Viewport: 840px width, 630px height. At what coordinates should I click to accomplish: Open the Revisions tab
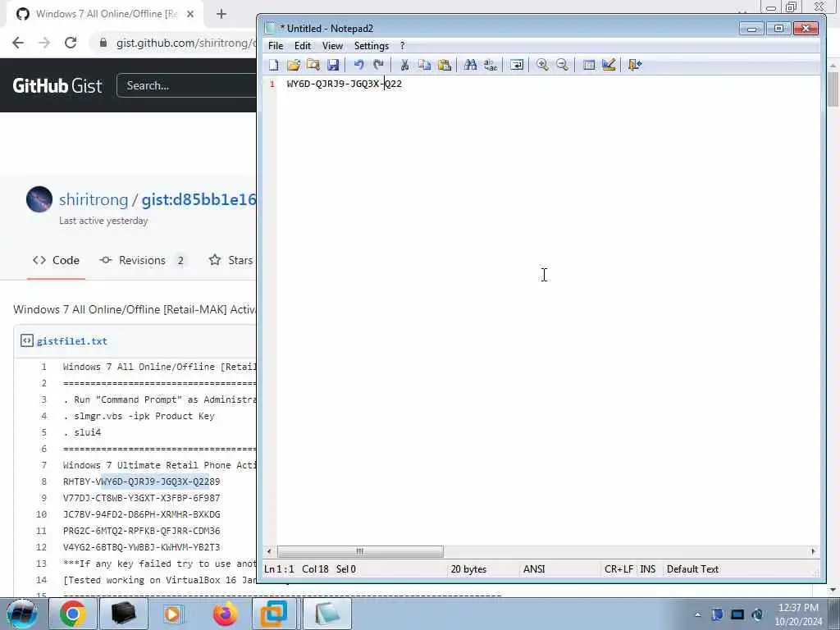[143, 260]
